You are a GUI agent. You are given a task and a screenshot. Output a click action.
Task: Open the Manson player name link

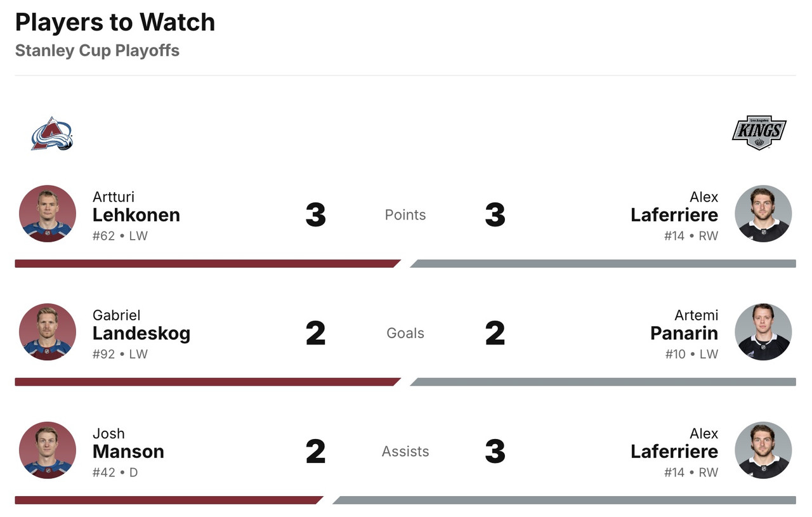[128, 452]
